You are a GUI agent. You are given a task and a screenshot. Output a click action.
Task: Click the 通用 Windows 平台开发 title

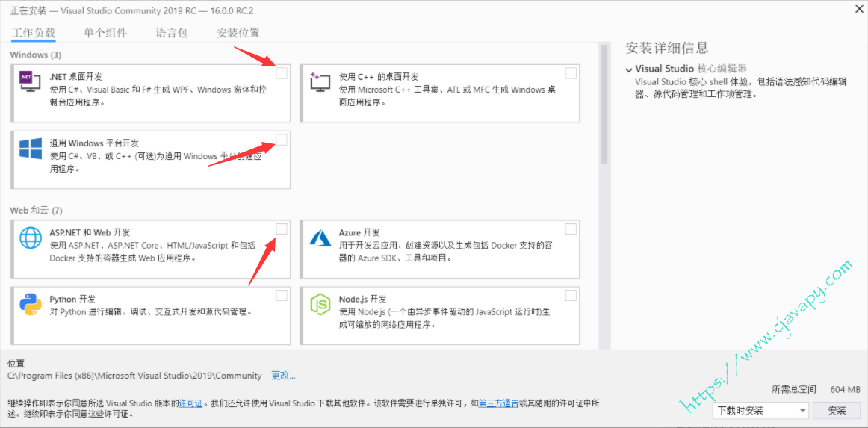(94, 143)
